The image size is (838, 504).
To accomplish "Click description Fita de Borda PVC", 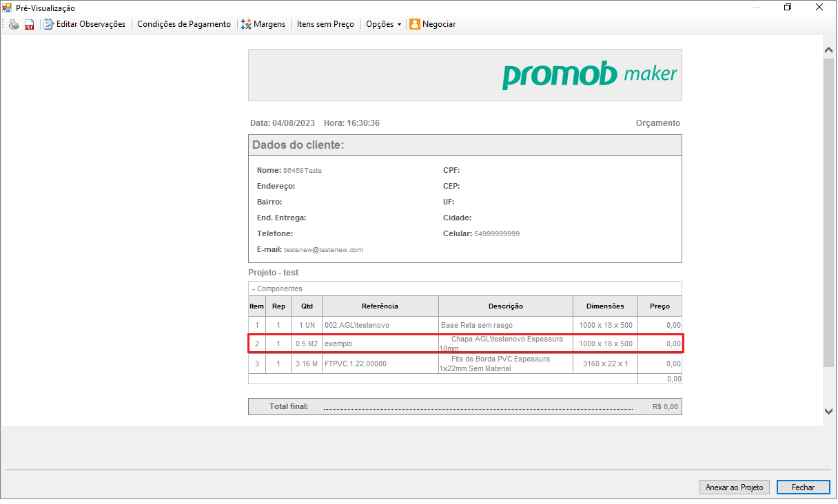I will pos(506,364).
